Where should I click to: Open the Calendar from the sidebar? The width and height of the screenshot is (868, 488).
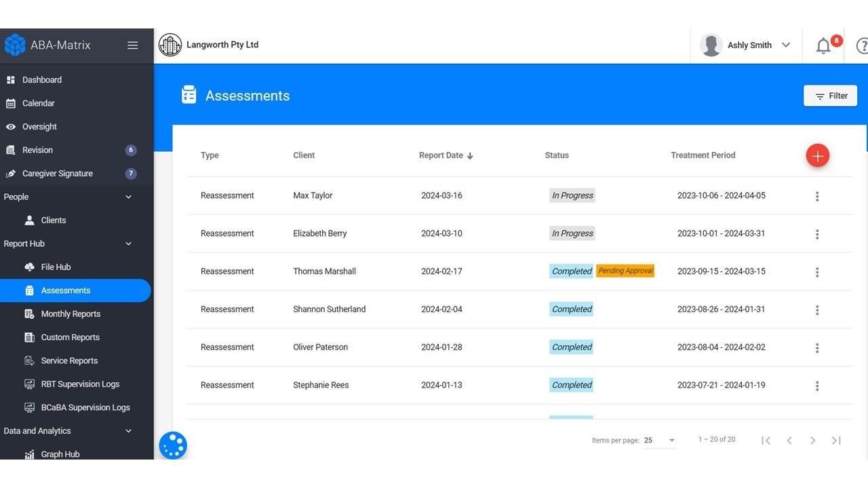[39, 103]
